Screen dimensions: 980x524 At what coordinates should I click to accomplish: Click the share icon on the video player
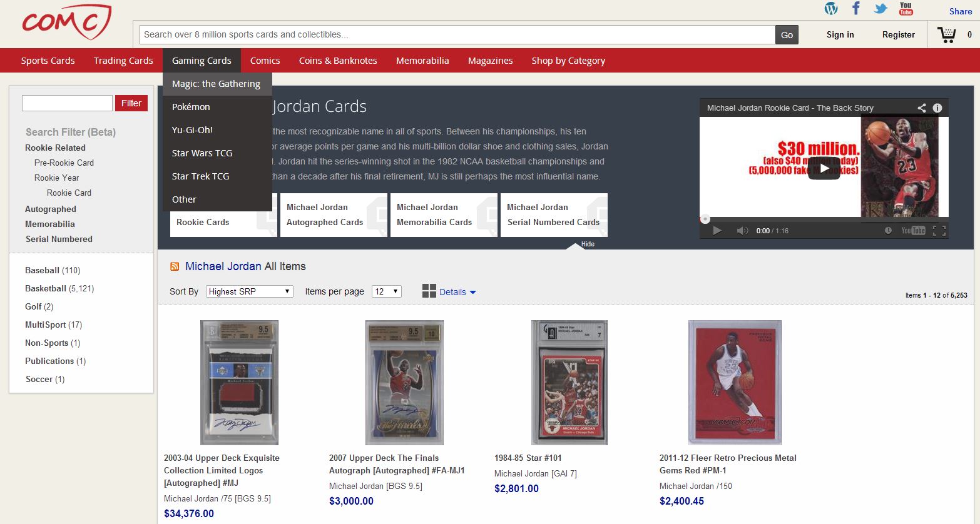tap(921, 108)
